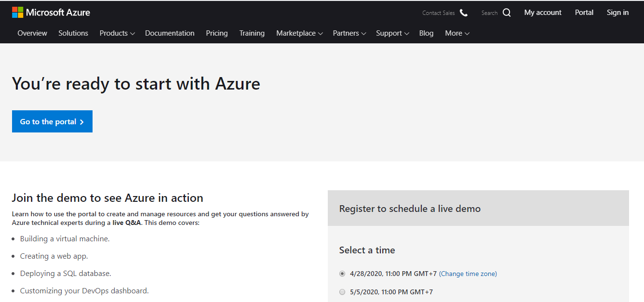The image size is (644, 302).
Task: Open the Documentation page
Action: pyautogui.click(x=170, y=33)
